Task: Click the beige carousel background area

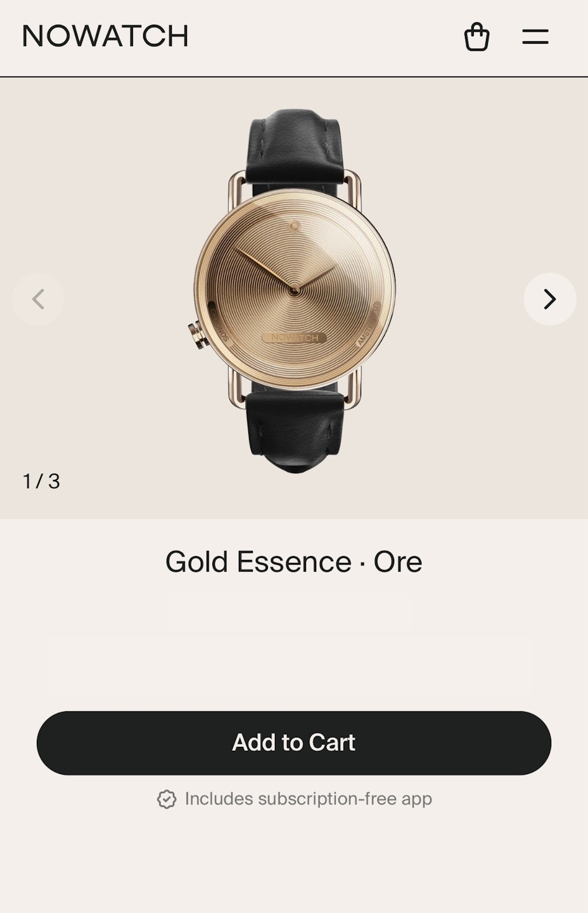Action: pos(101,190)
